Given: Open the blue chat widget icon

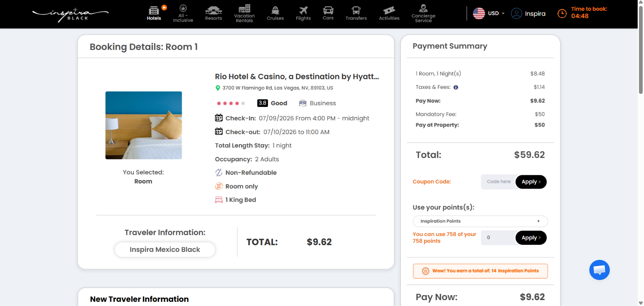Looking at the screenshot, I should point(599,270).
